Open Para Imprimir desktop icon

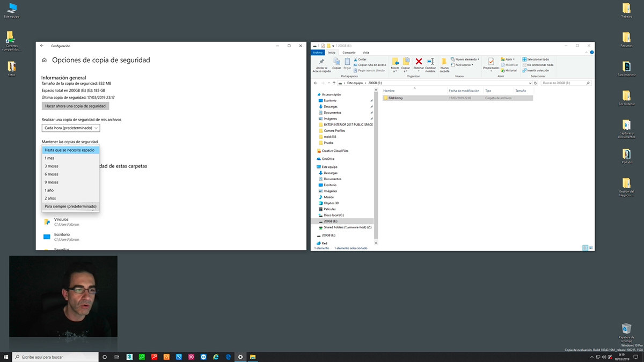point(626,69)
